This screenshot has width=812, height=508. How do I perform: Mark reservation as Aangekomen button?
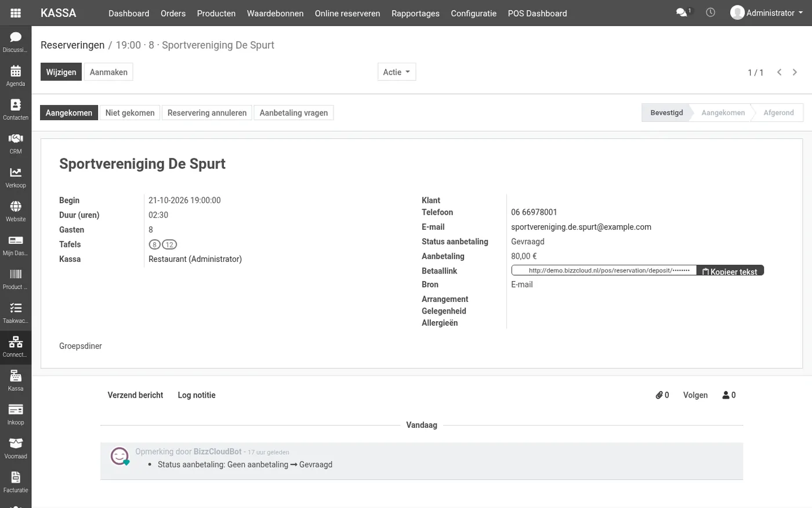coord(69,113)
